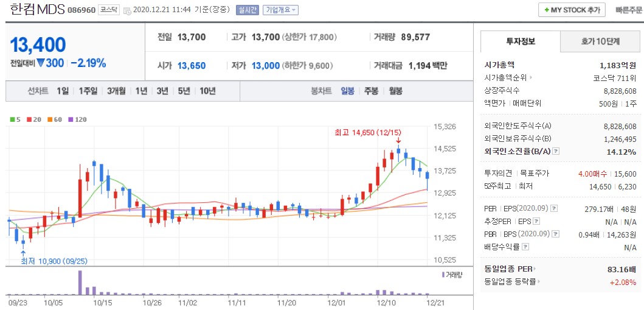The width and height of the screenshot is (644, 310).
Task: Click the help icon next to PER EPS(2020.09)
Action: 555,208
